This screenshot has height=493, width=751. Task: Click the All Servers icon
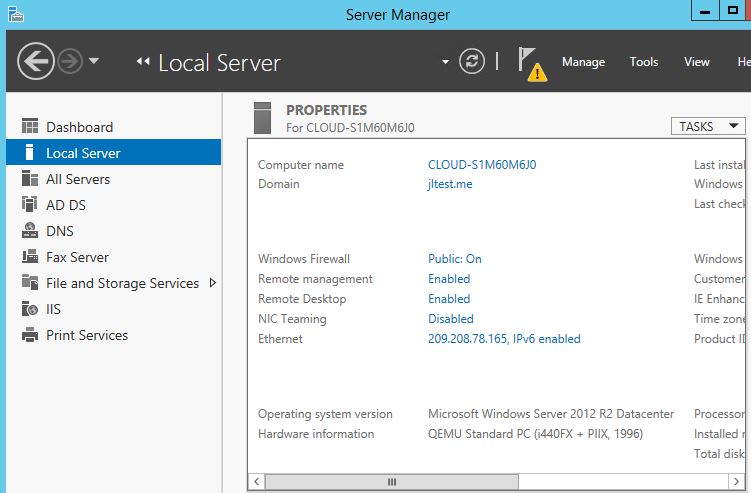point(30,178)
